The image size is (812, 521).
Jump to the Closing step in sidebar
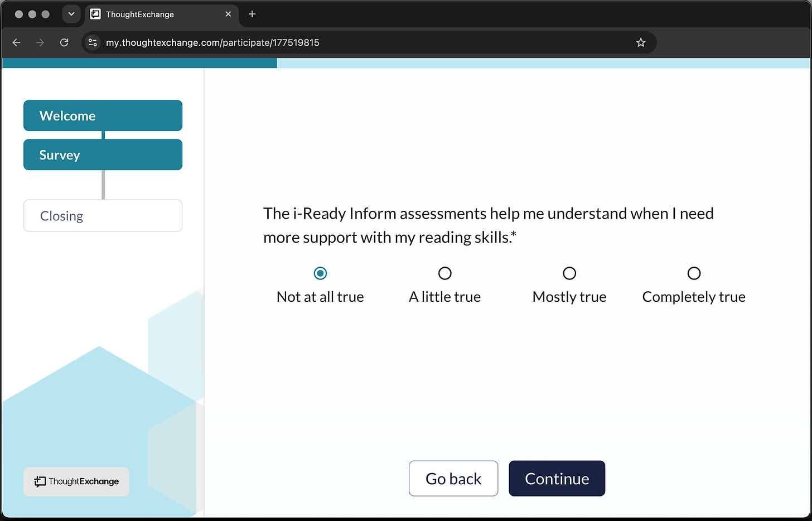[x=103, y=215]
